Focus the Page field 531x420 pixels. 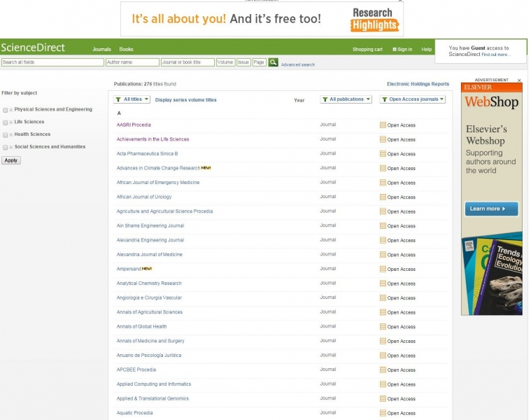coord(259,62)
